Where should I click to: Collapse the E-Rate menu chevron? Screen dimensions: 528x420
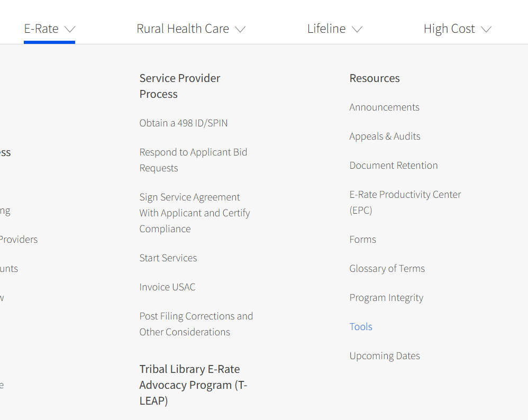point(70,29)
